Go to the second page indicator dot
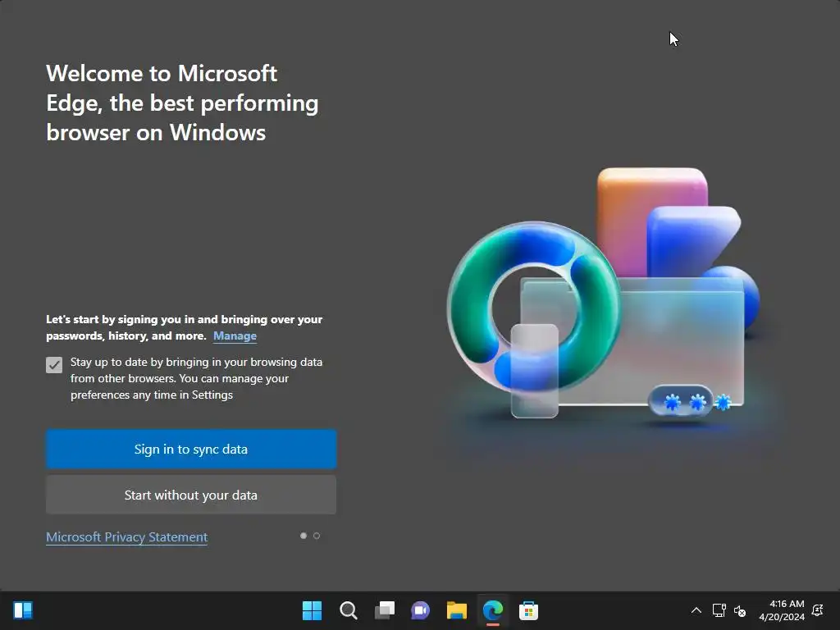840x630 pixels. click(x=317, y=536)
